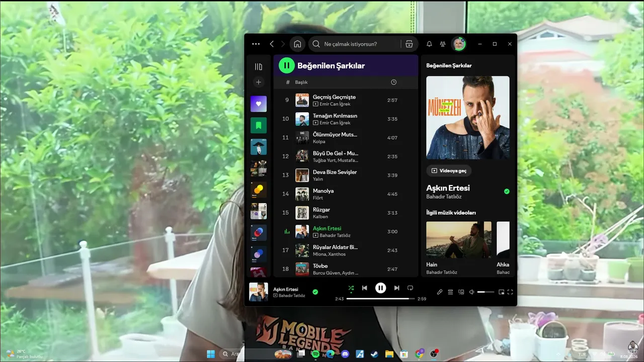This screenshot has width=644, height=362.
Task: Open the profile avatar menu
Action: tap(459, 44)
